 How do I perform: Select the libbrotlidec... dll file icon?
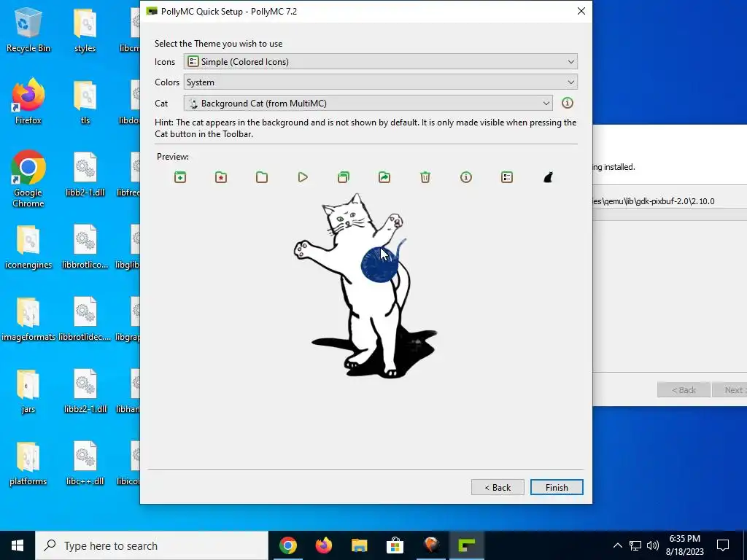[85, 319]
